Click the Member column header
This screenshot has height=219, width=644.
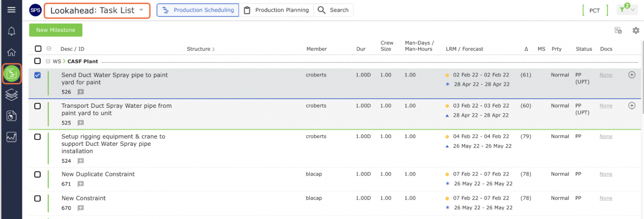coord(316,49)
